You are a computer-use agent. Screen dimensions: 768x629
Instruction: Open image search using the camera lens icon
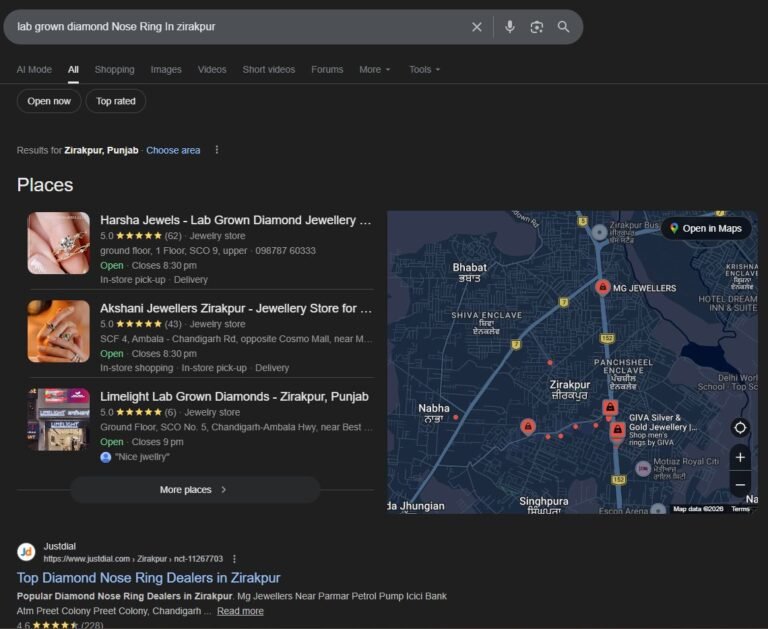tap(536, 27)
